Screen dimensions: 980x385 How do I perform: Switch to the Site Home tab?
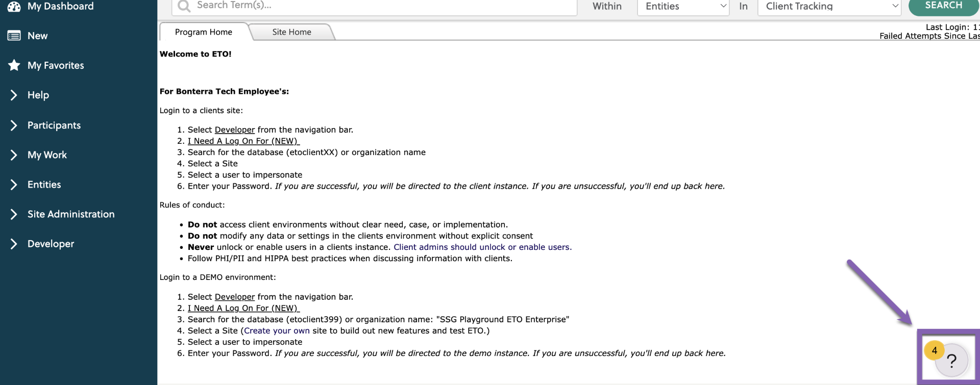[x=292, y=32]
